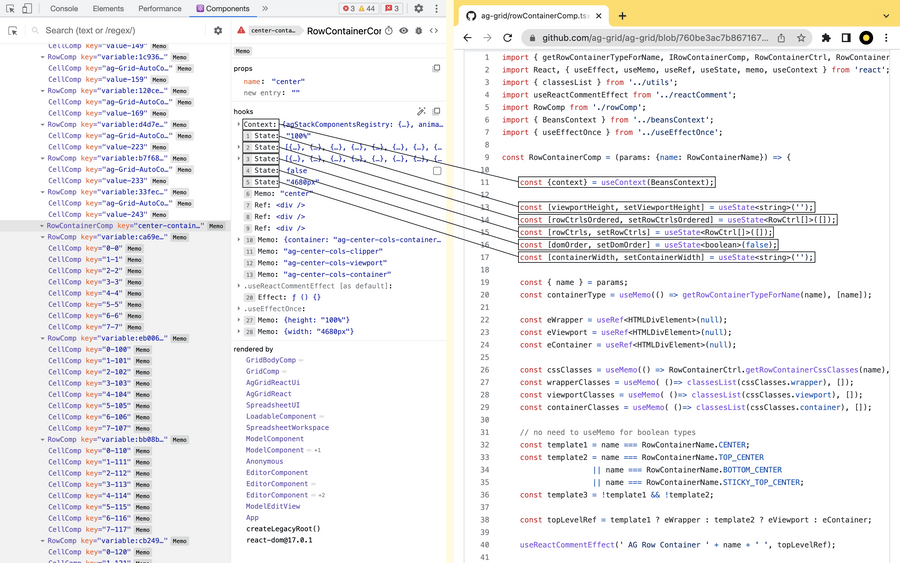Inspect matching DOM element with eye icon
Image resolution: width=900 pixels, height=563 pixels.
[x=404, y=31]
